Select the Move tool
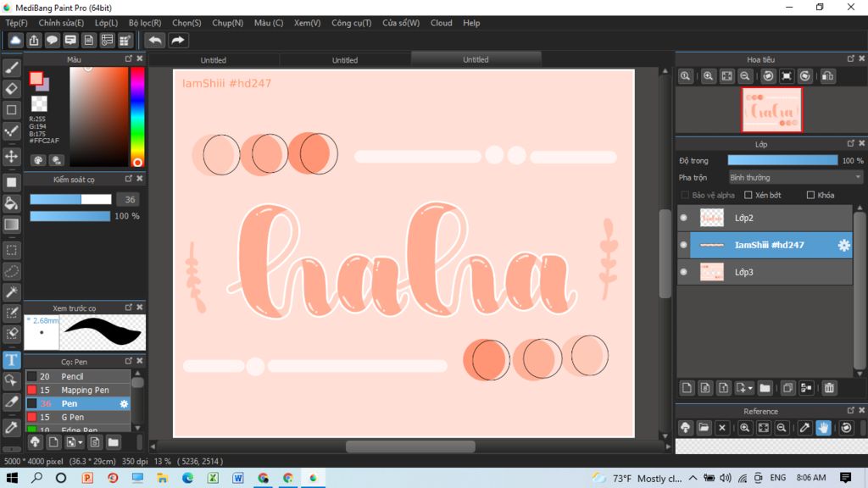This screenshot has width=868, height=488. pyautogui.click(x=12, y=157)
